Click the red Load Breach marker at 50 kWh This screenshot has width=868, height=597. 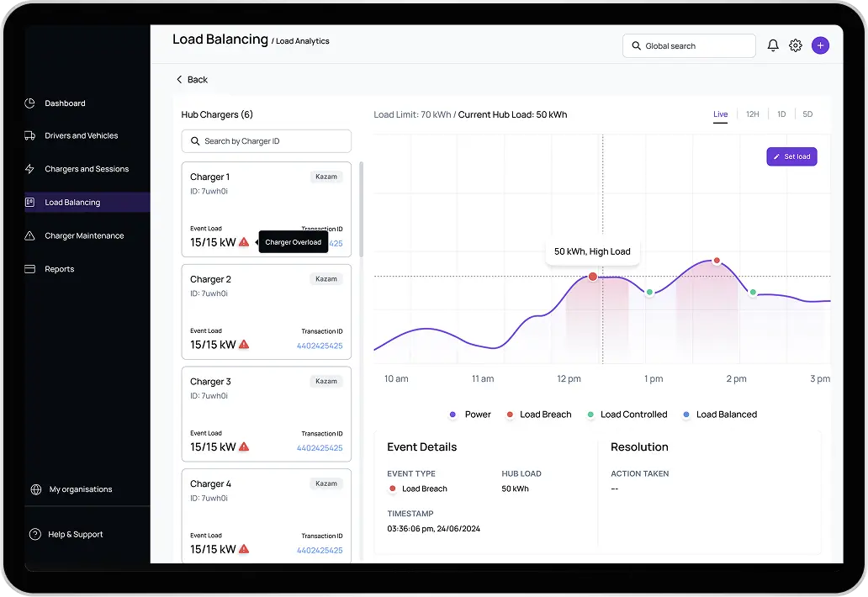pyautogui.click(x=593, y=277)
